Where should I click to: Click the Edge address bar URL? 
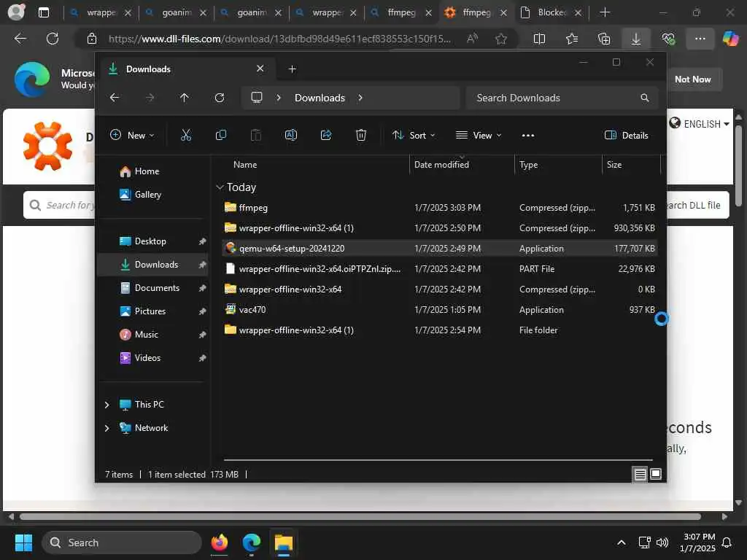tap(279, 39)
